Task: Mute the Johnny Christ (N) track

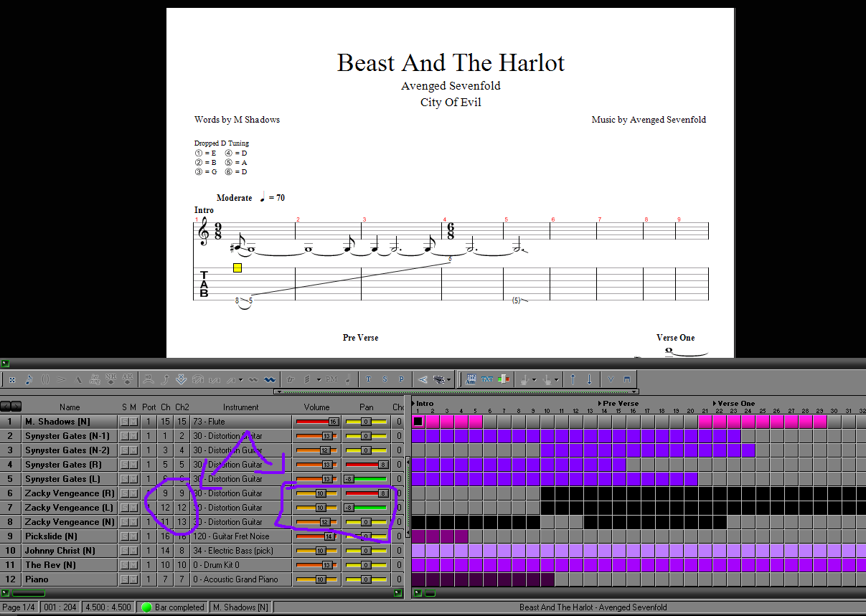Action: coord(133,551)
